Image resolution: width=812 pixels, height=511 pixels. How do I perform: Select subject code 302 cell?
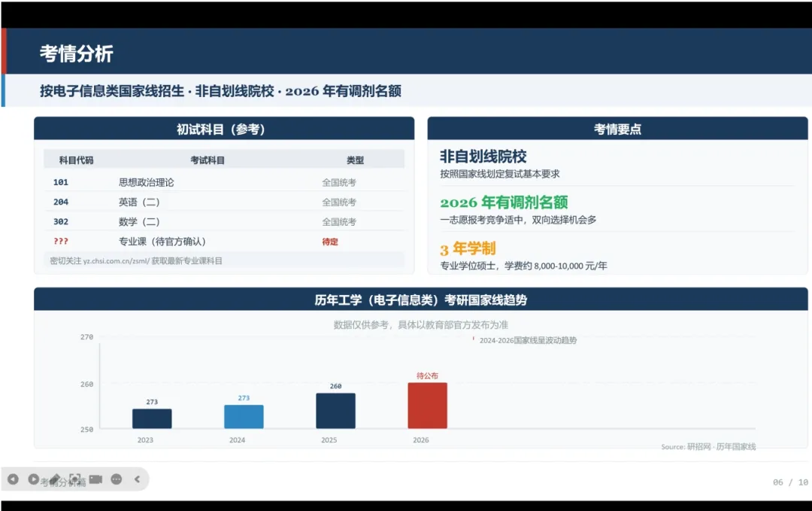tap(61, 222)
